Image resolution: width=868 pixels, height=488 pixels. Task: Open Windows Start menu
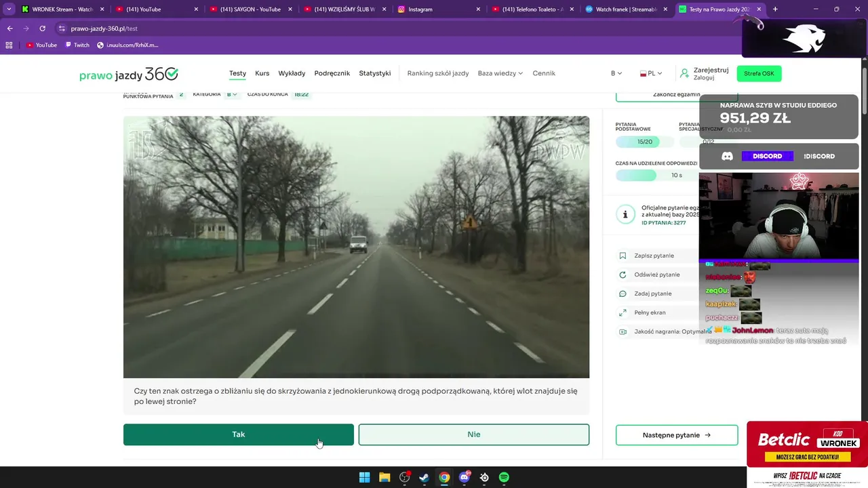[364, 477]
